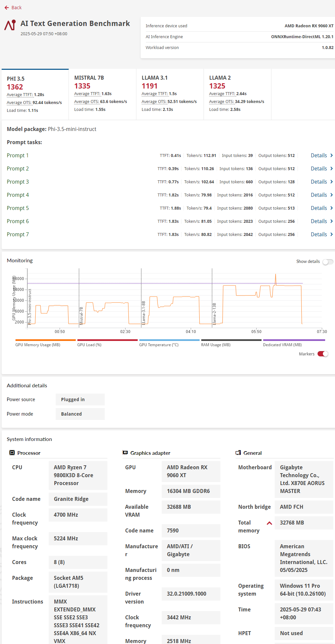Click the 32.0.21009.1000 driver version value
This screenshot has width=335, height=644.
(191, 594)
